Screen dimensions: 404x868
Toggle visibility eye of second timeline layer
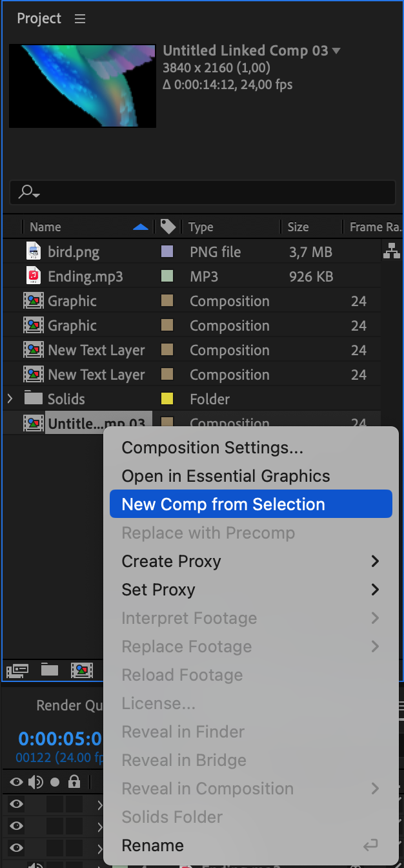pyautogui.click(x=16, y=826)
